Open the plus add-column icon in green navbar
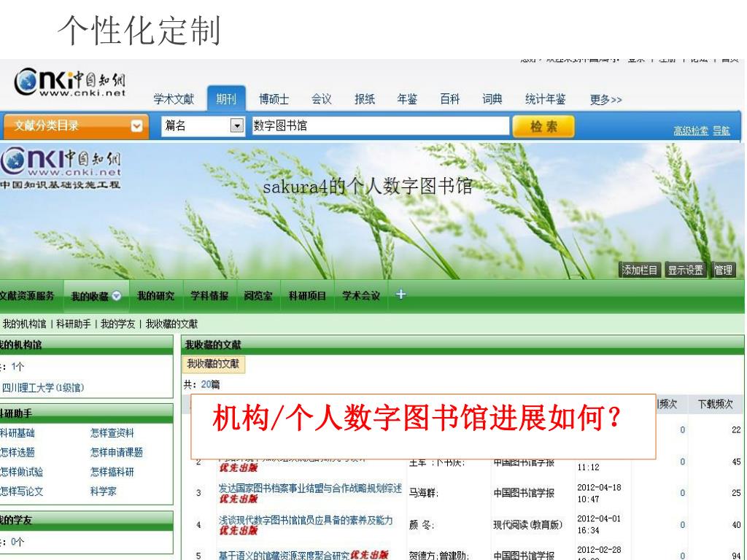 pyautogui.click(x=400, y=295)
